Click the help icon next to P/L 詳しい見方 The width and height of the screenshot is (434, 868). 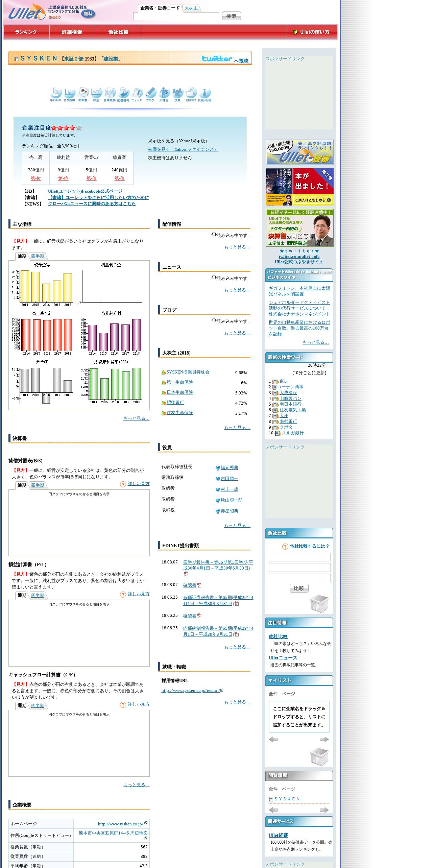[123, 595]
